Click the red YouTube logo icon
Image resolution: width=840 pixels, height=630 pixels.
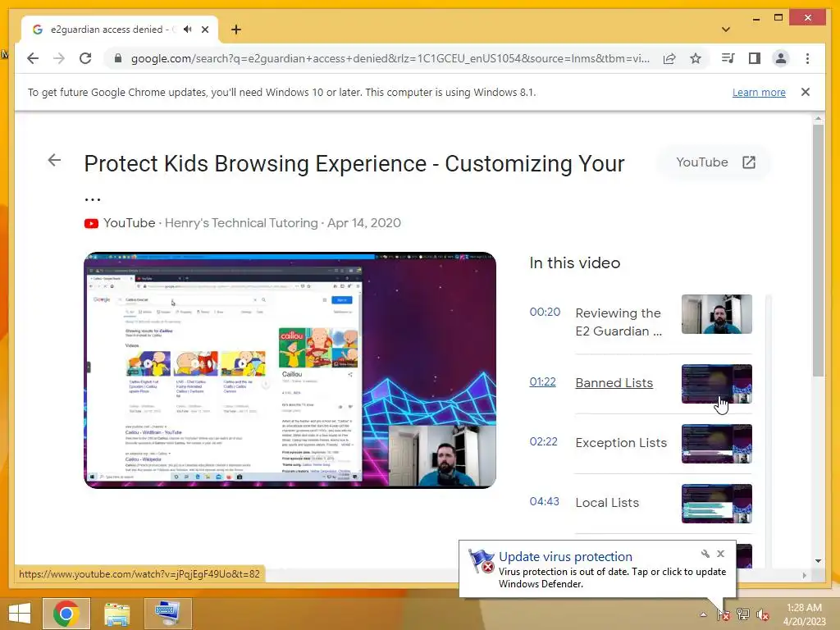click(91, 223)
